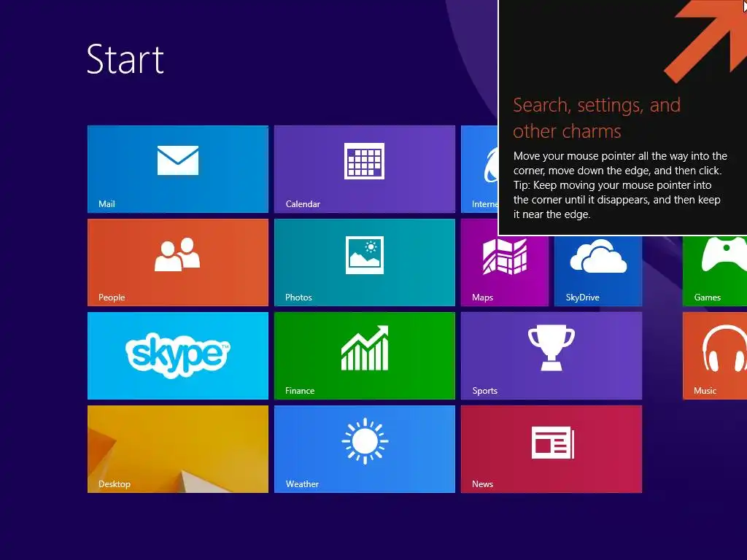Screen dimensions: 747x560
Task: Open the People tile
Action: 178,262
